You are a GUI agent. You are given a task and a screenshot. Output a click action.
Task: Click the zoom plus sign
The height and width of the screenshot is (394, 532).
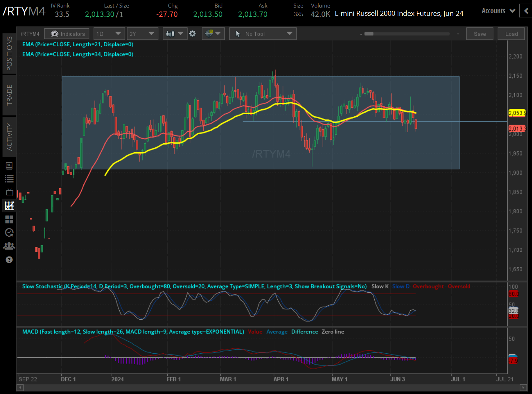pyautogui.click(x=458, y=34)
